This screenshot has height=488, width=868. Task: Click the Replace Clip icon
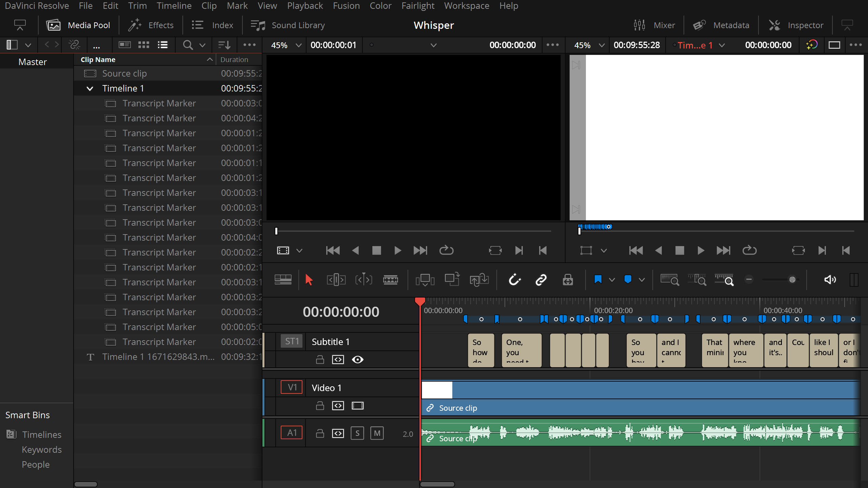point(479,280)
